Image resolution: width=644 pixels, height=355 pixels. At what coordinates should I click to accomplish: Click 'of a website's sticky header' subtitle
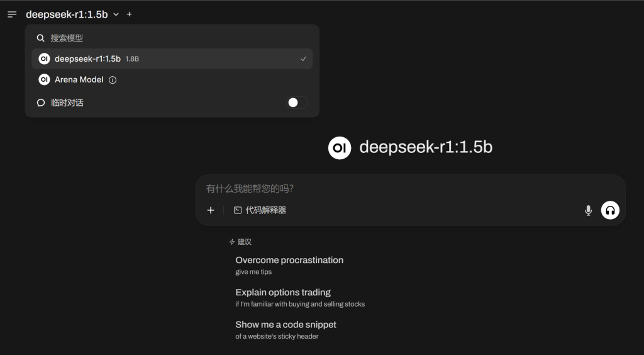277,337
